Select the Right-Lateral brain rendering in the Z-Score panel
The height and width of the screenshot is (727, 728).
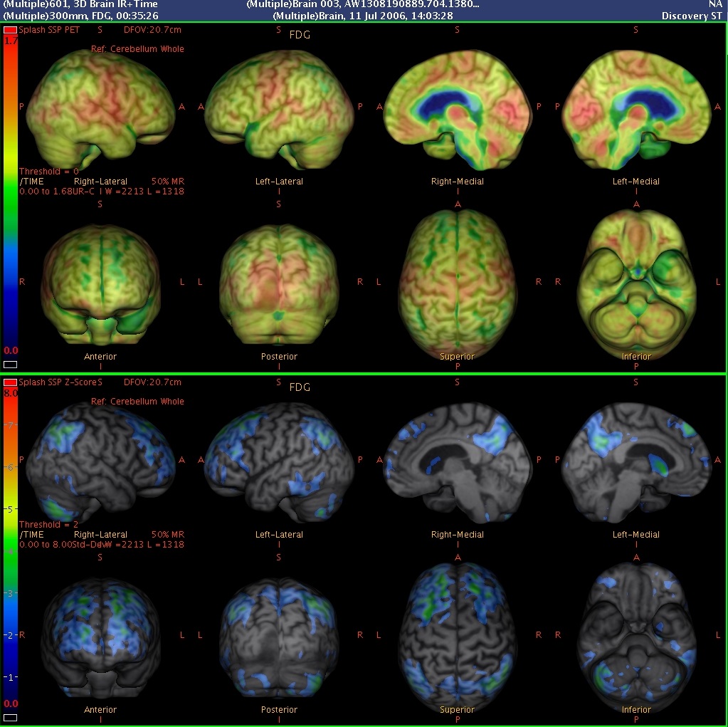pyautogui.click(x=100, y=461)
